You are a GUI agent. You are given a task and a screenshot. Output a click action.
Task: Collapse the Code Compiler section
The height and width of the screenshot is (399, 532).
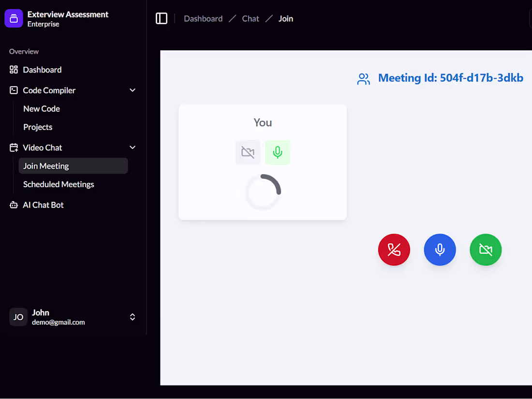point(132,90)
